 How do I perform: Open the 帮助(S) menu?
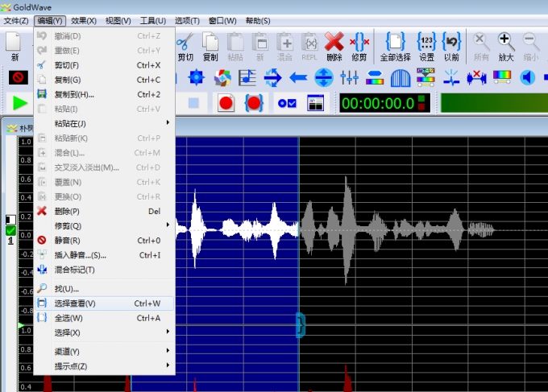[258, 21]
